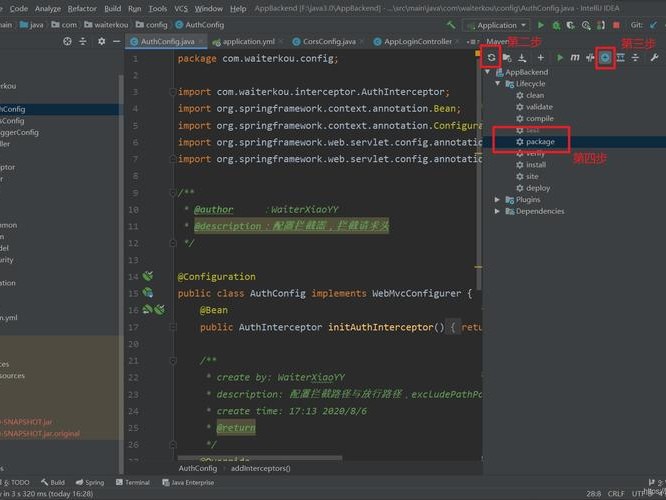Run Application with coverage icon
The image size is (666, 500).
click(571, 25)
